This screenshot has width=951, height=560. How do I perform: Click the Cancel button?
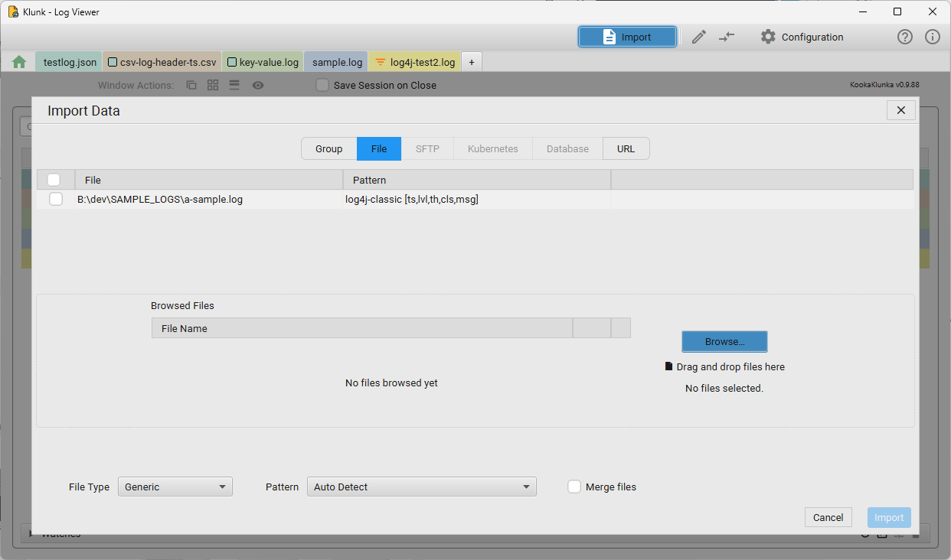point(828,517)
